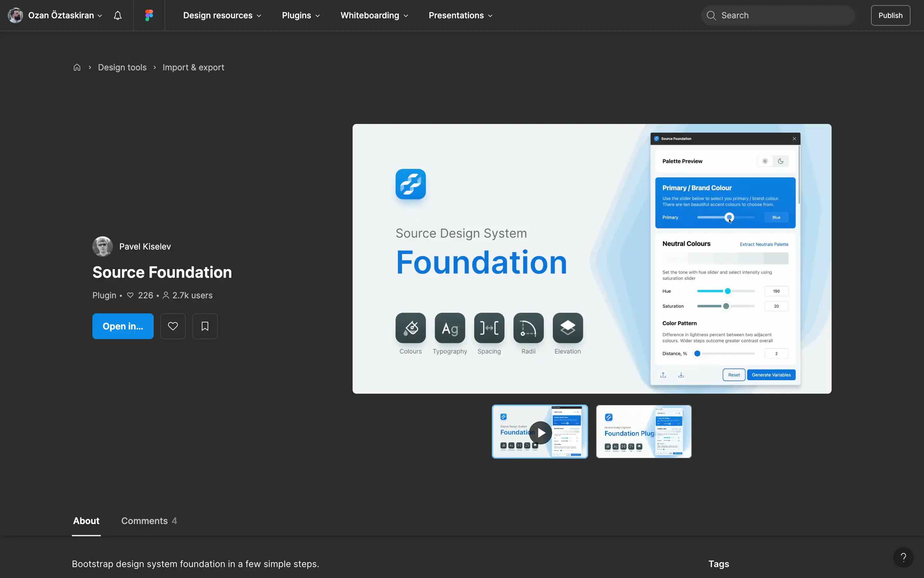The width and height of the screenshot is (924, 578).
Task: Save the plugin with the bookmark button
Action: coord(205,326)
